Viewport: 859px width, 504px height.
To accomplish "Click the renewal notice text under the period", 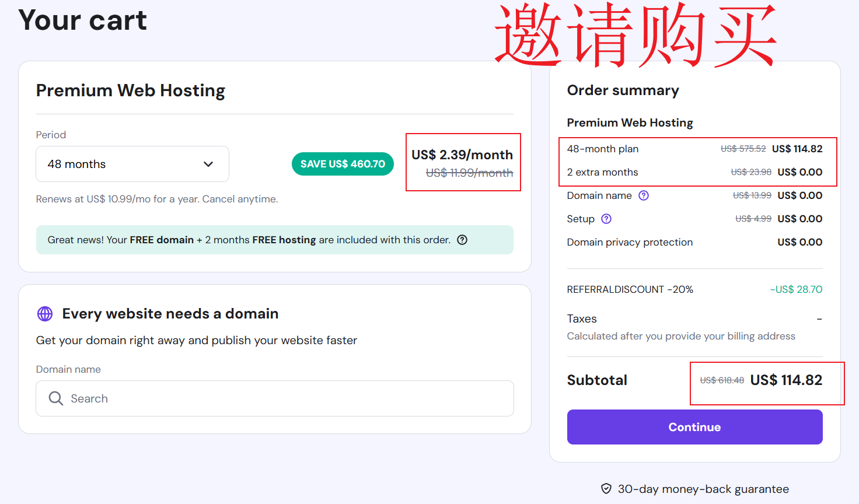I will [x=157, y=199].
